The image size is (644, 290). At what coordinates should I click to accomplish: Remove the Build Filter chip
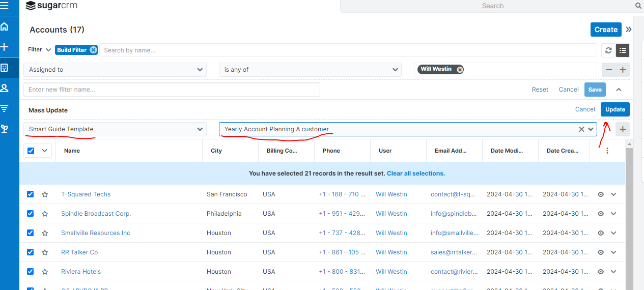point(93,50)
